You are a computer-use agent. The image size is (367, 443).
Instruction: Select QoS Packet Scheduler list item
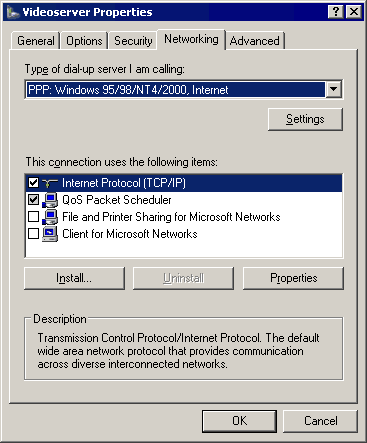pyautogui.click(x=117, y=200)
